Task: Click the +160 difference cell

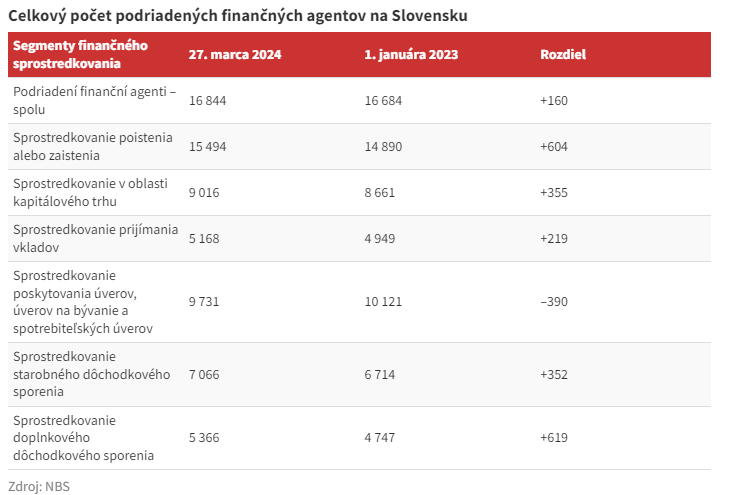Action: pyautogui.click(x=554, y=100)
